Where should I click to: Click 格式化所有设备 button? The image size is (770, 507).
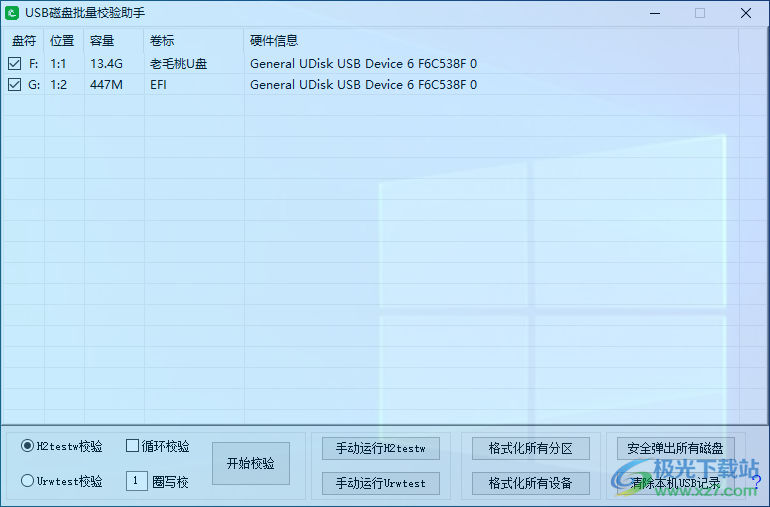(x=531, y=483)
